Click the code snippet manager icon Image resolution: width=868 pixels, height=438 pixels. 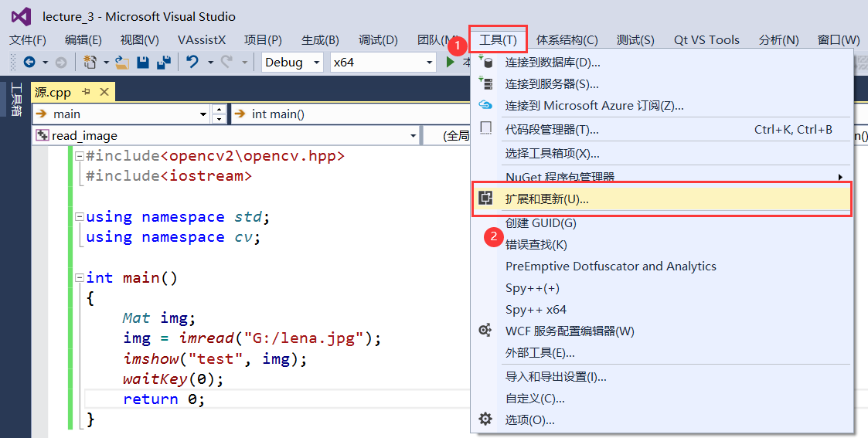click(x=485, y=129)
